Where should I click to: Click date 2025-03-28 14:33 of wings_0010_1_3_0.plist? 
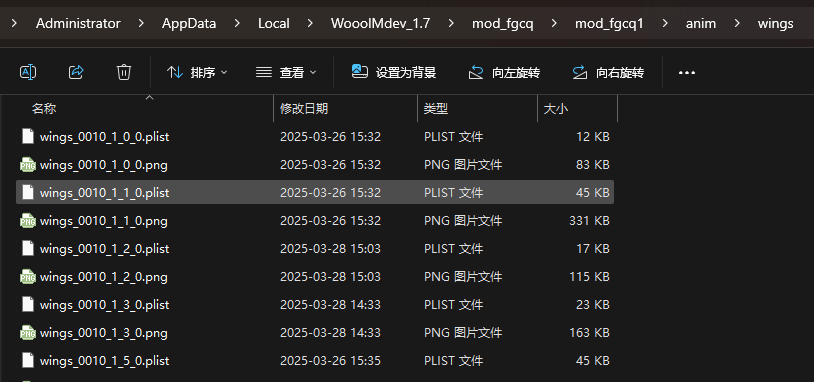point(330,305)
